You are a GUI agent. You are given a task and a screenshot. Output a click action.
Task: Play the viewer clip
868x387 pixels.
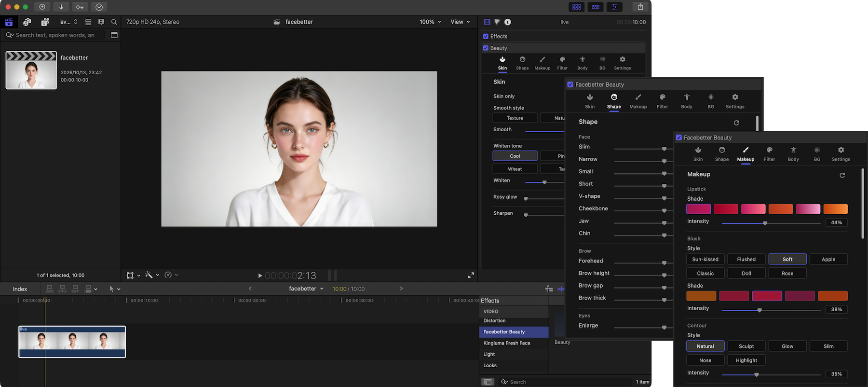(260, 276)
